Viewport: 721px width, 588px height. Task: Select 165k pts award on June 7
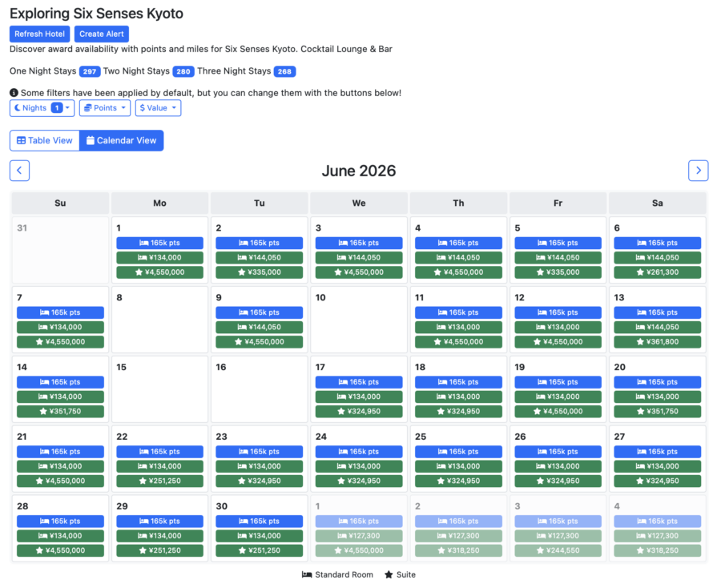coord(60,312)
